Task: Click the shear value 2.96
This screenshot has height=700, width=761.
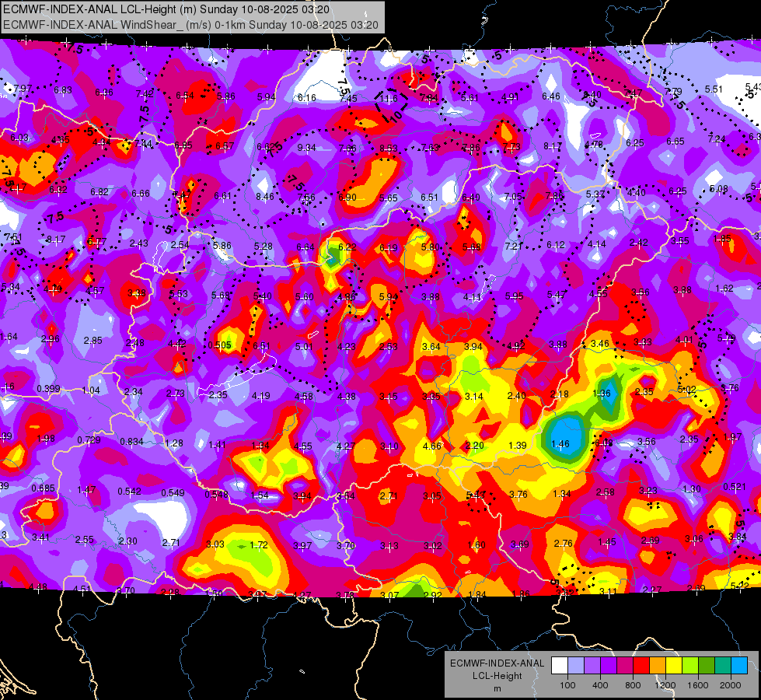Action: point(51,339)
